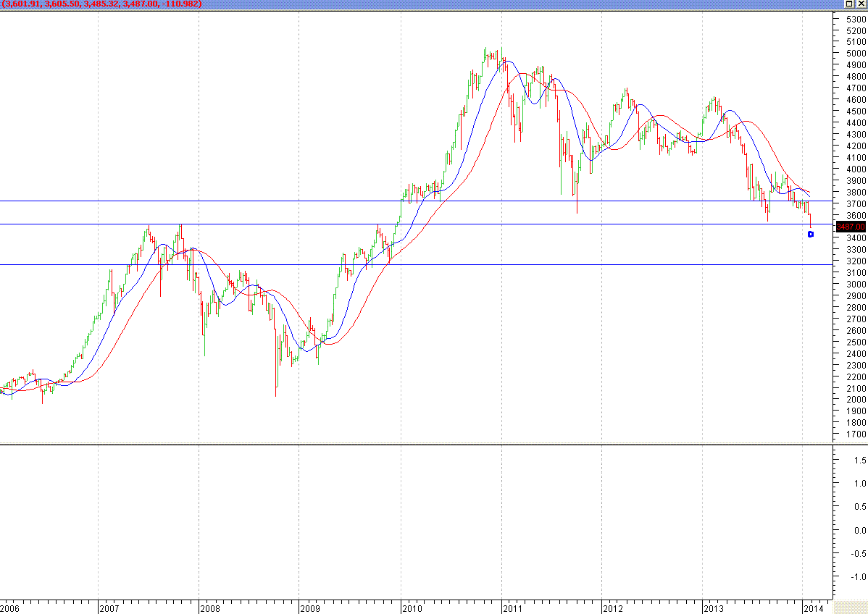Screen dimensions: 868x614
Task: Click the OHLC values in the title bar
Action: (101, 4)
